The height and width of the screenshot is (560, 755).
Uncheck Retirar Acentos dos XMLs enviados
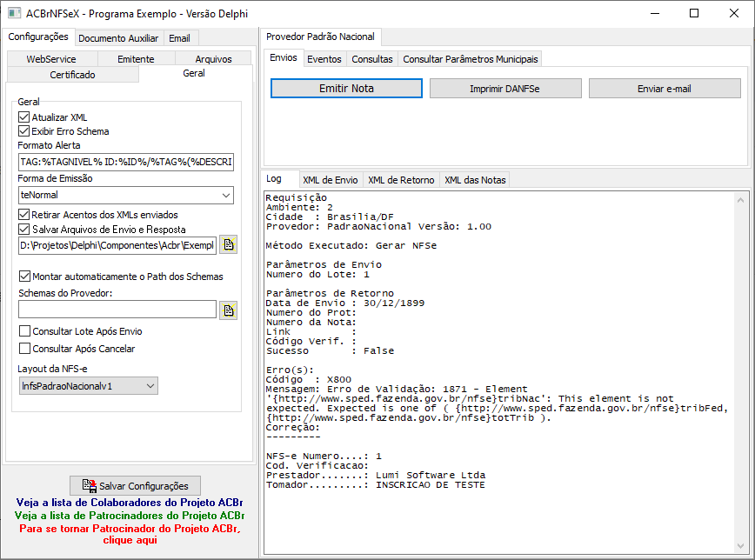click(x=23, y=214)
